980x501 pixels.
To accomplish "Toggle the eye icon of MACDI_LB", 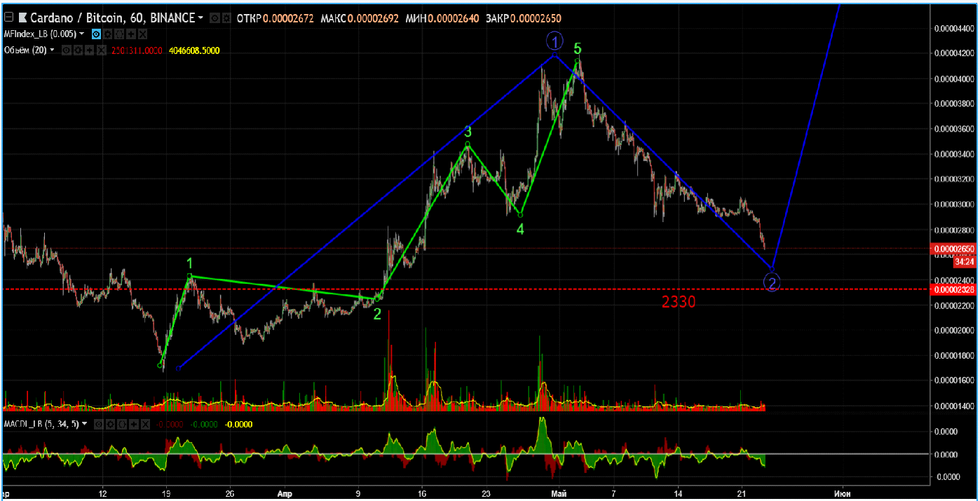I will (x=99, y=424).
